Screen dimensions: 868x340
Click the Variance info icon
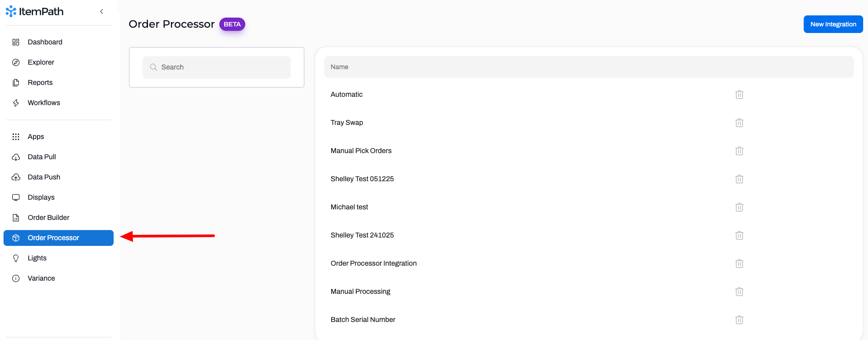tap(16, 278)
